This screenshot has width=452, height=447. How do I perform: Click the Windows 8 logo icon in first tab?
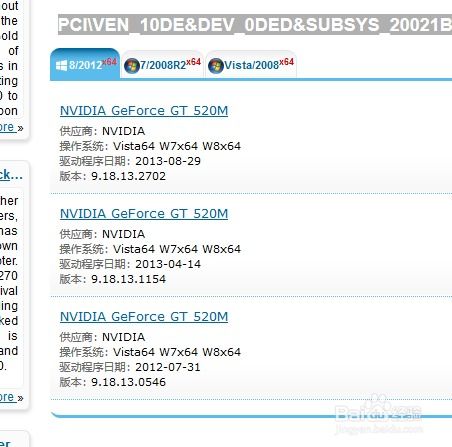tap(61, 65)
